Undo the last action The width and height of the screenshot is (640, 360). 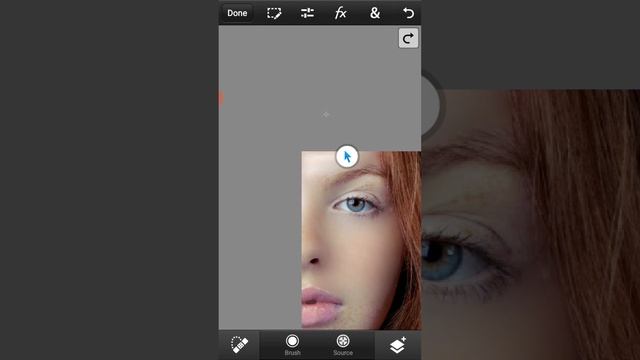coord(408,13)
